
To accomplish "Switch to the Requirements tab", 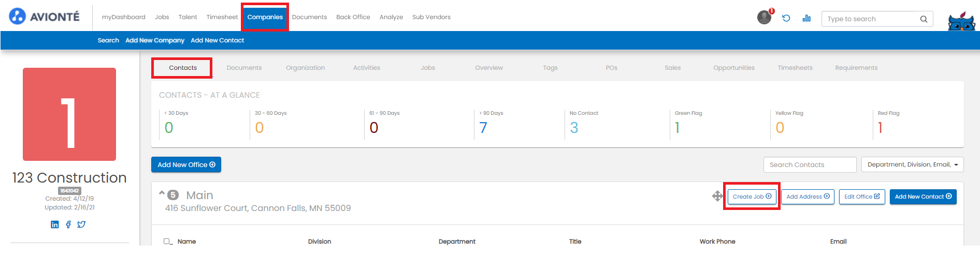I will coord(856,68).
